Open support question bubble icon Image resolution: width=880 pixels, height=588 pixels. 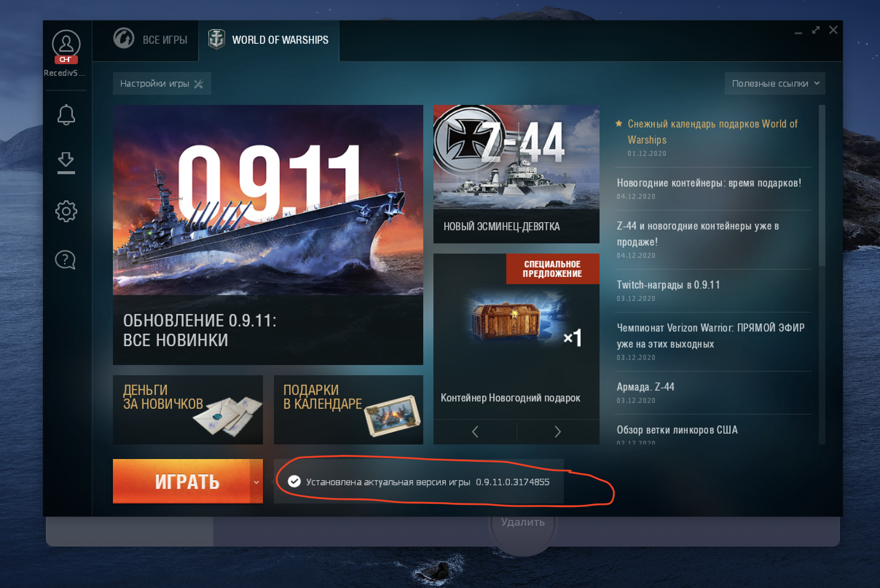66,259
